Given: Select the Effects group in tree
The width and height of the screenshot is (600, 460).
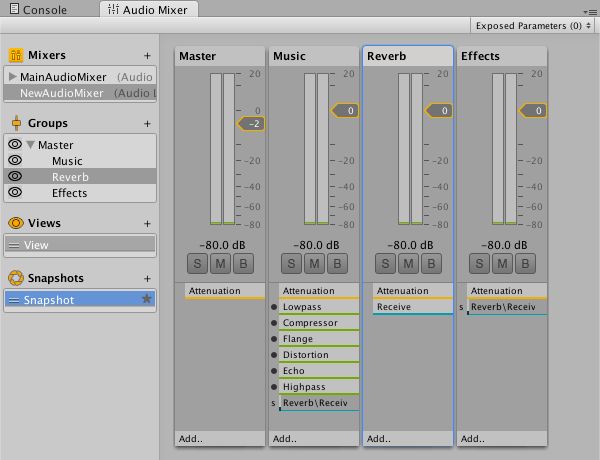Looking at the screenshot, I should (x=80, y=193).
